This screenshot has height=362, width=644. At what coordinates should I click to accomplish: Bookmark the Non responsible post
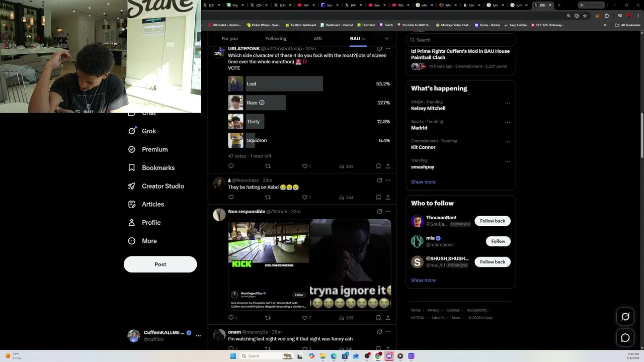click(x=378, y=318)
